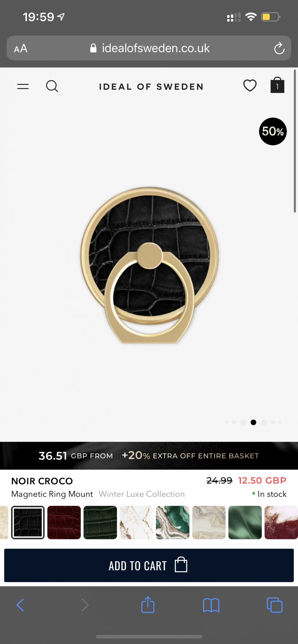Image resolution: width=298 pixels, height=644 pixels.
Task: Reload the page in Safari
Action: pos(279,48)
